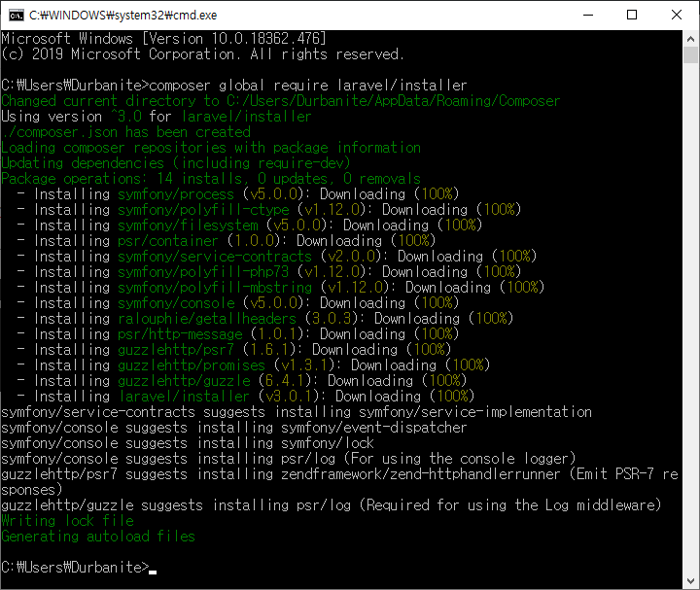Click the 'laravel/installer' name in the v3.0.1 install row
This screenshot has height=590, width=700.
click(184, 397)
